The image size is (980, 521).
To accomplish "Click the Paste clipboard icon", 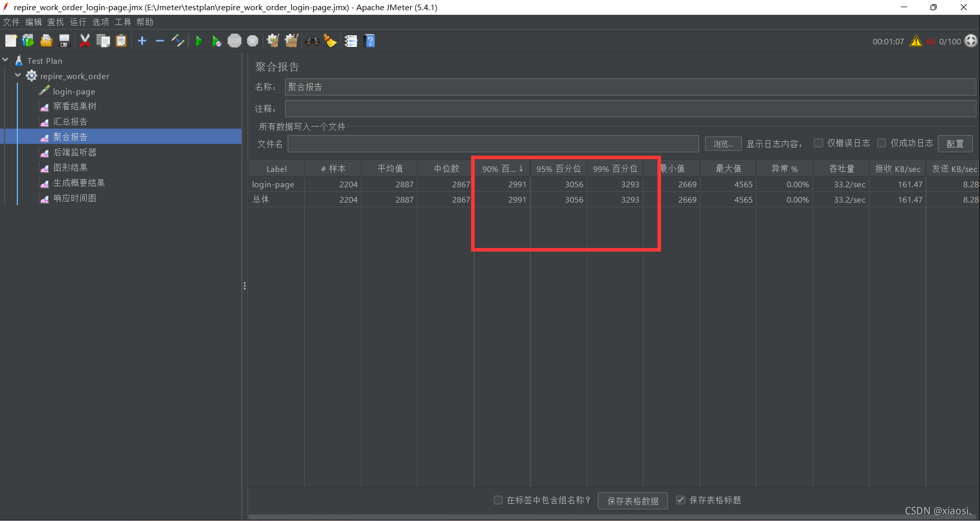I will [121, 41].
